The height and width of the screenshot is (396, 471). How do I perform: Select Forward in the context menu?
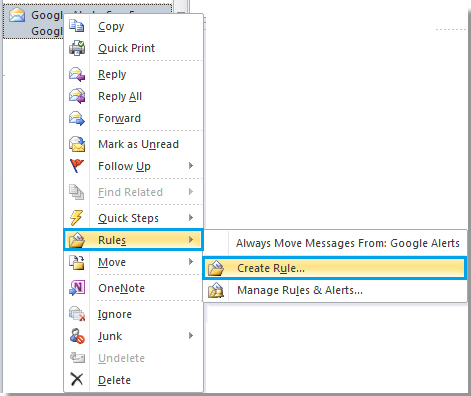click(133, 118)
